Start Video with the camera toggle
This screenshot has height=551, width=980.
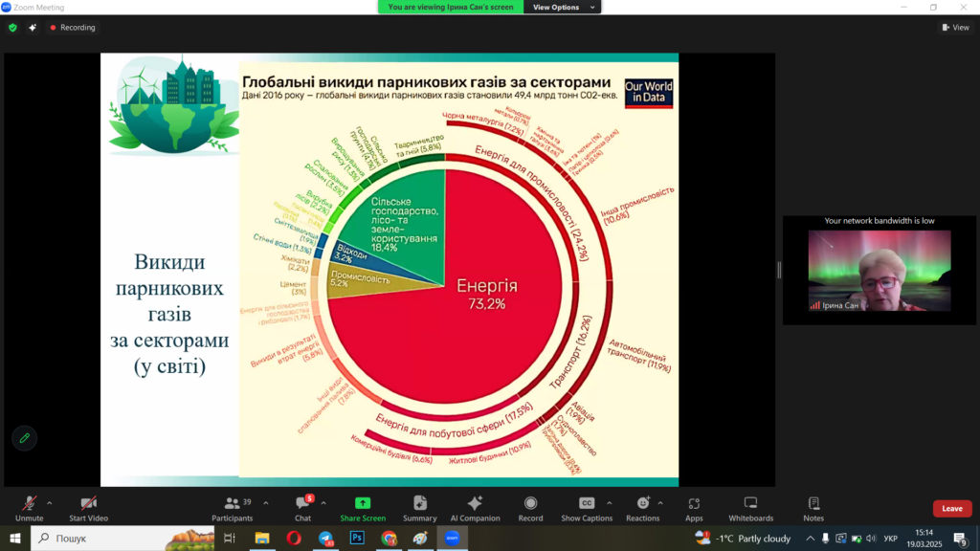(x=88, y=508)
